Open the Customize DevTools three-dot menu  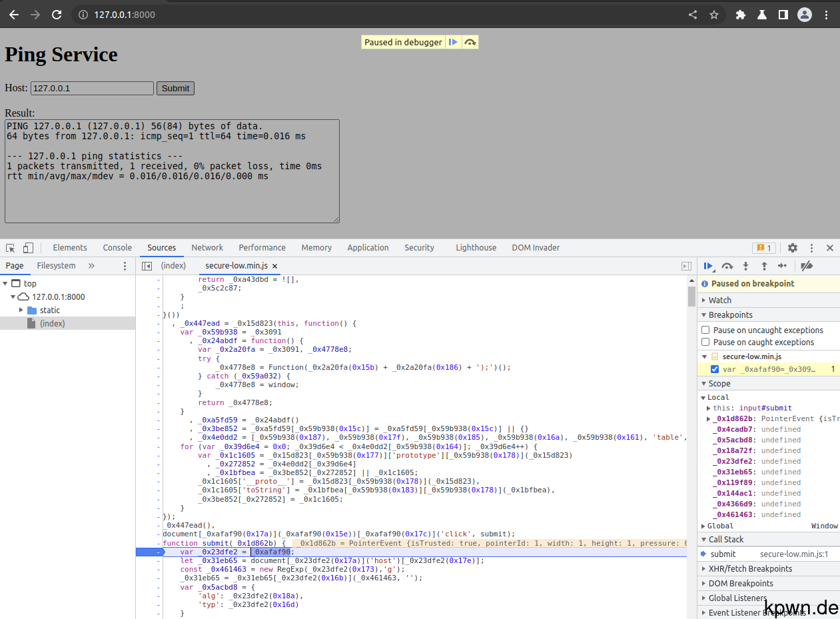point(811,247)
